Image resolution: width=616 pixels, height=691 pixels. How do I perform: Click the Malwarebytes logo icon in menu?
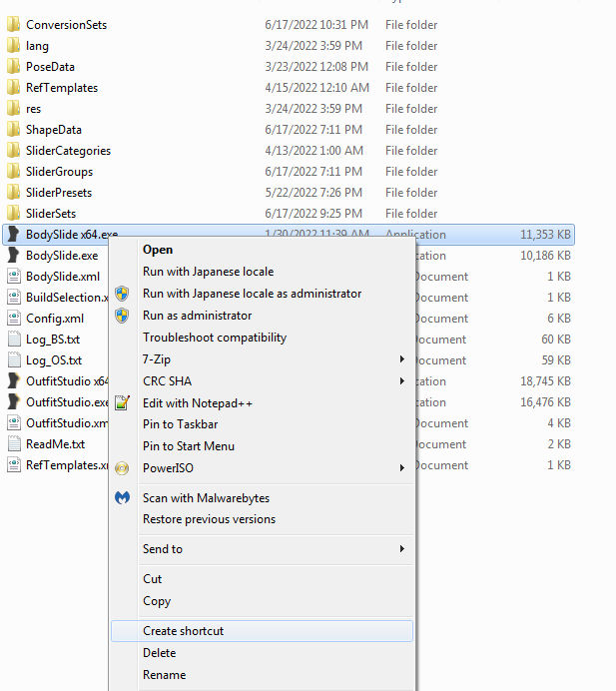click(122, 497)
